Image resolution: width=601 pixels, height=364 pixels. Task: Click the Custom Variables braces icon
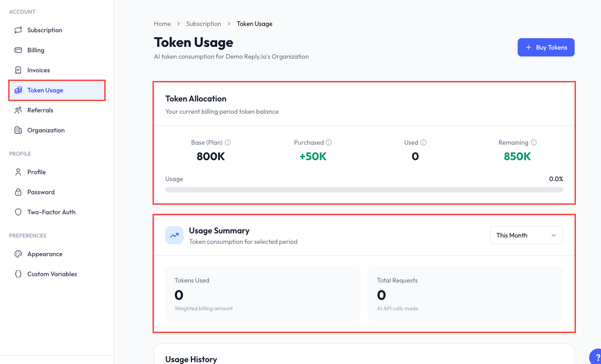click(18, 274)
